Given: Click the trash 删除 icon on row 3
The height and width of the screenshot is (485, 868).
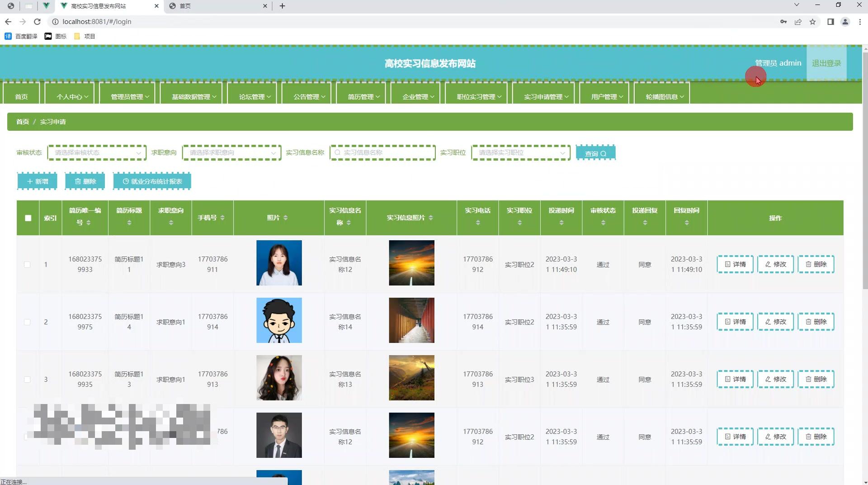Looking at the screenshot, I should pyautogui.click(x=807, y=379).
